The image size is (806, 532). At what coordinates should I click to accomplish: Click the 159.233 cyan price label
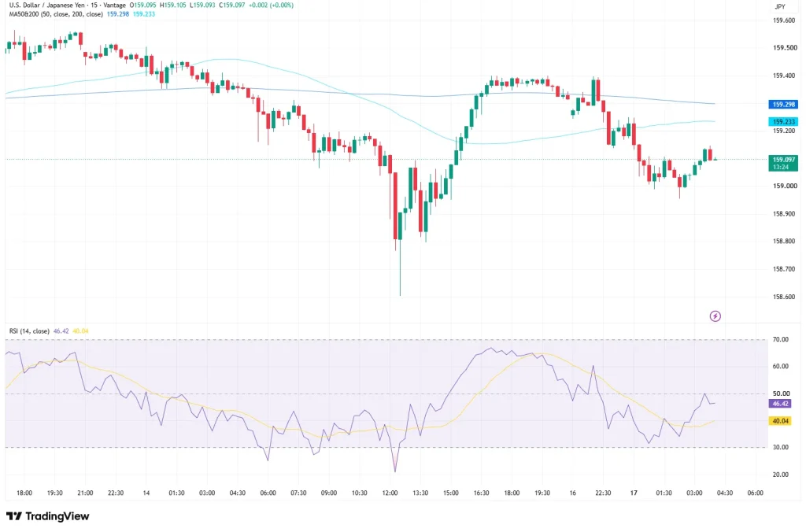(x=783, y=122)
